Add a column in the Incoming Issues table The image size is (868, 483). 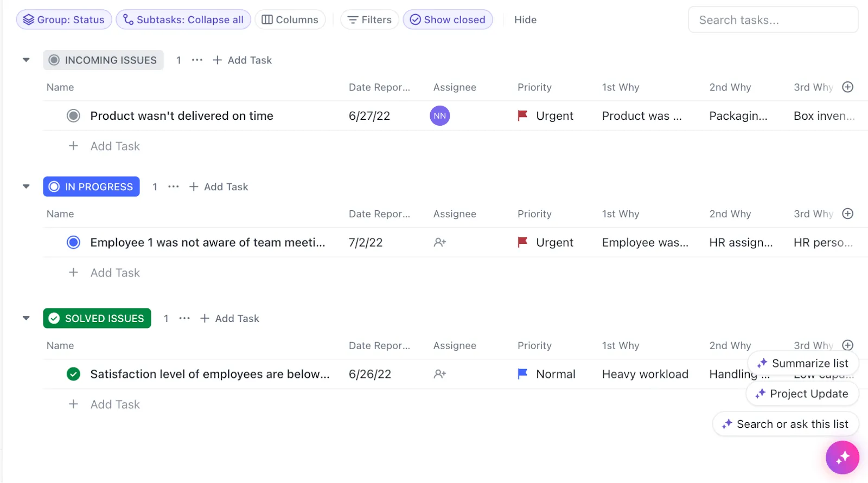pos(848,87)
